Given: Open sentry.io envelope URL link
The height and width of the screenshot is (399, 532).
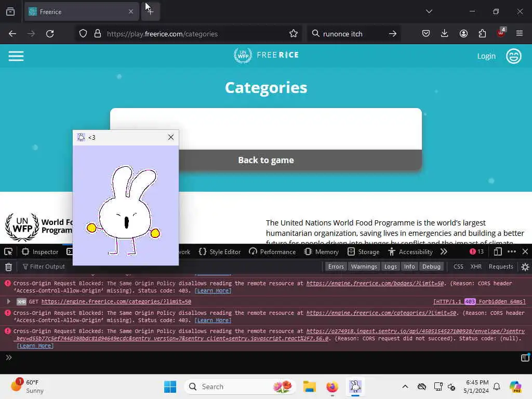Looking at the screenshot, I should (270, 335).
